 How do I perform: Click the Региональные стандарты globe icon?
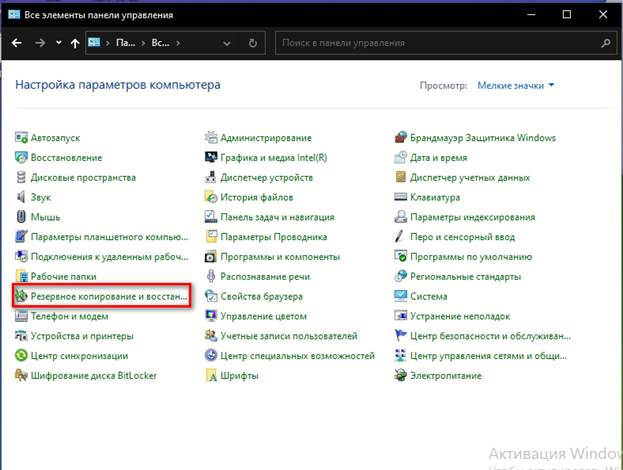click(400, 277)
